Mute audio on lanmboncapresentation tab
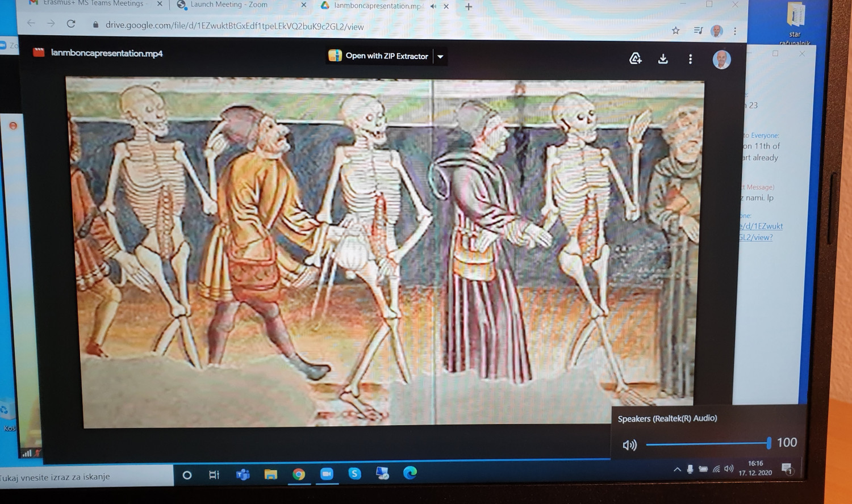The image size is (852, 504). [433, 6]
